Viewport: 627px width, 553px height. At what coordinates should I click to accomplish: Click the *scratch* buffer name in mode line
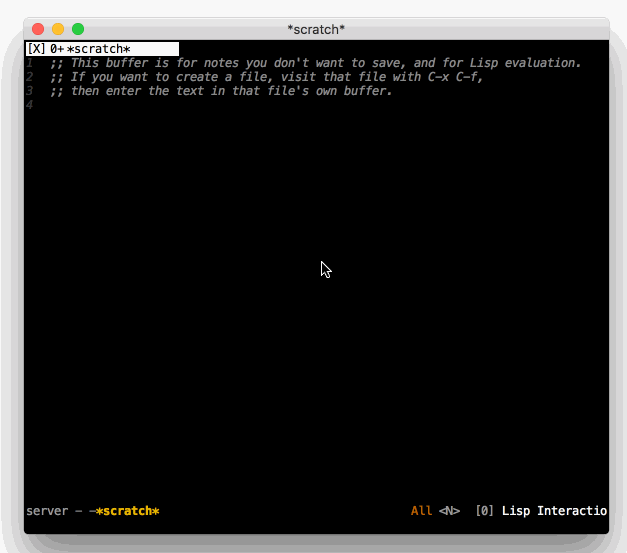128,511
